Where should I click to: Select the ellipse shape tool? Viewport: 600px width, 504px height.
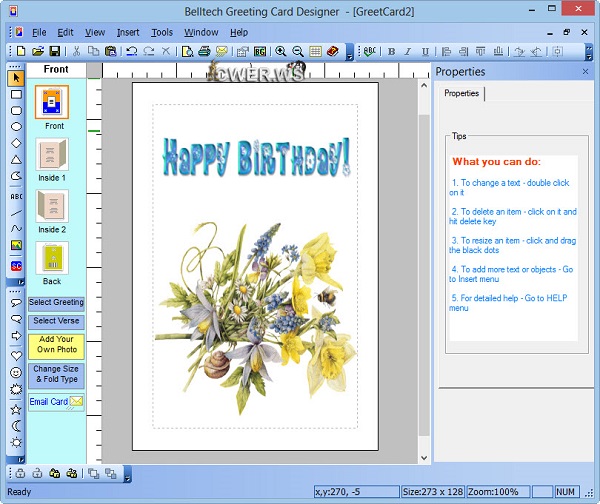coord(16,127)
